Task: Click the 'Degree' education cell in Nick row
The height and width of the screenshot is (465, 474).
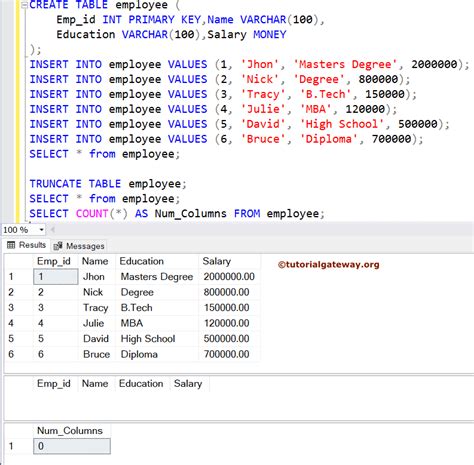Action: (157, 292)
